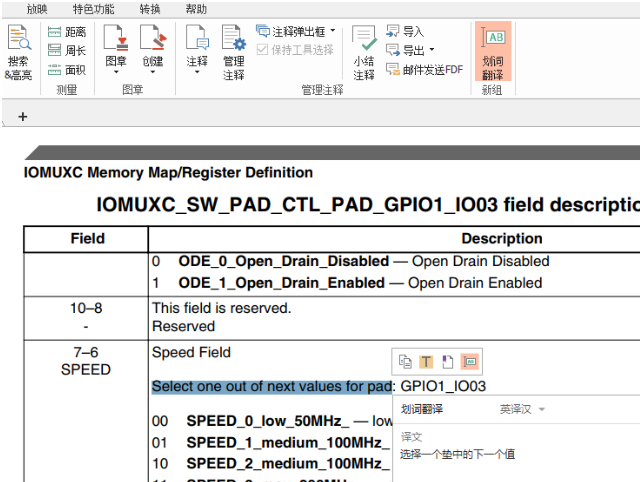Click the Stamp icon
The image size is (640, 482).
(116, 38)
